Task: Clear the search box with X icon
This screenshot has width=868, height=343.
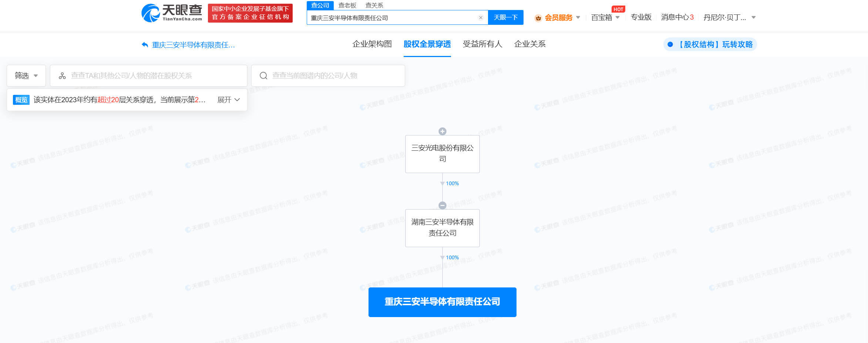Action: (x=481, y=18)
